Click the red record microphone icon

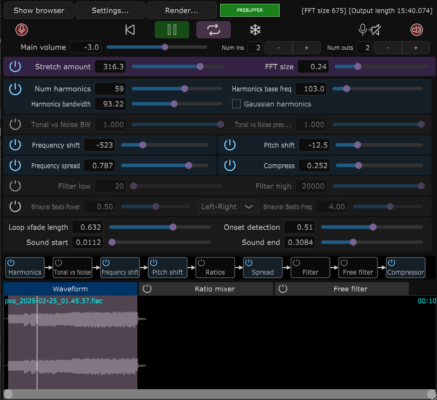(x=22, y=30)
